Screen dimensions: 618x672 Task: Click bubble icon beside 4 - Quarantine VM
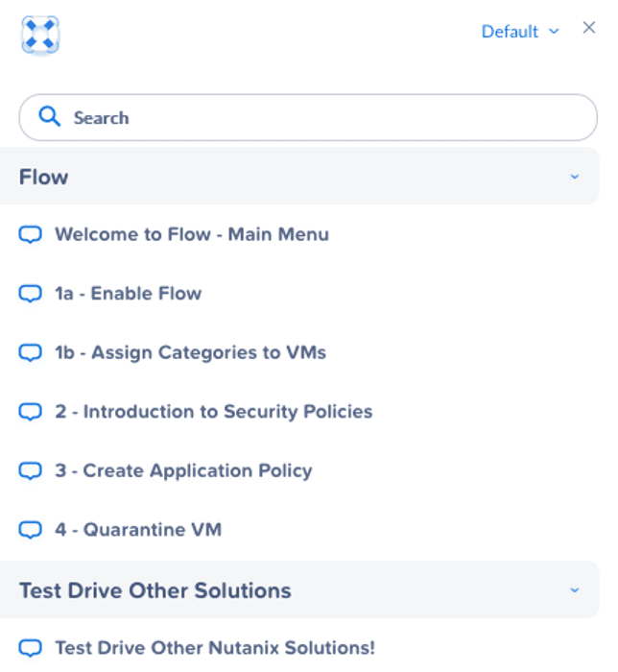tap(31, 530)
